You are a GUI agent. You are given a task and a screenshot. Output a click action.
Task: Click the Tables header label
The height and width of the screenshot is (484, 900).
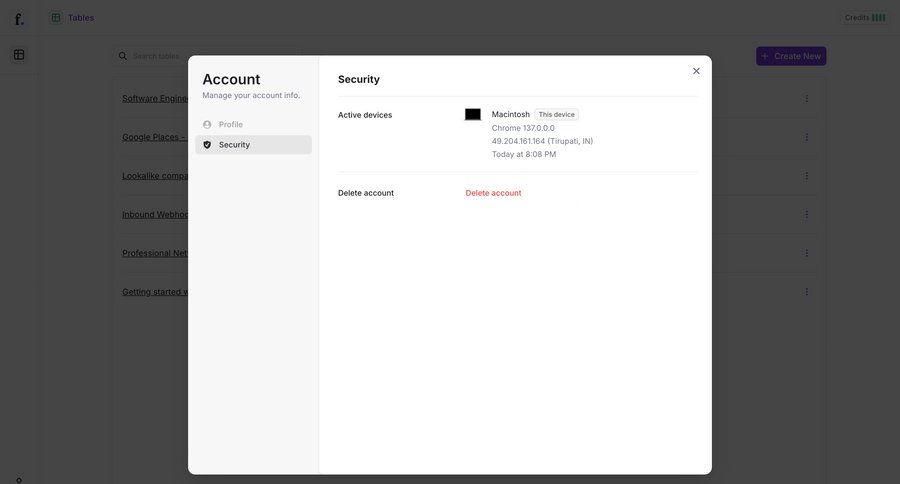pyautogui.click(x=81, y=18)
